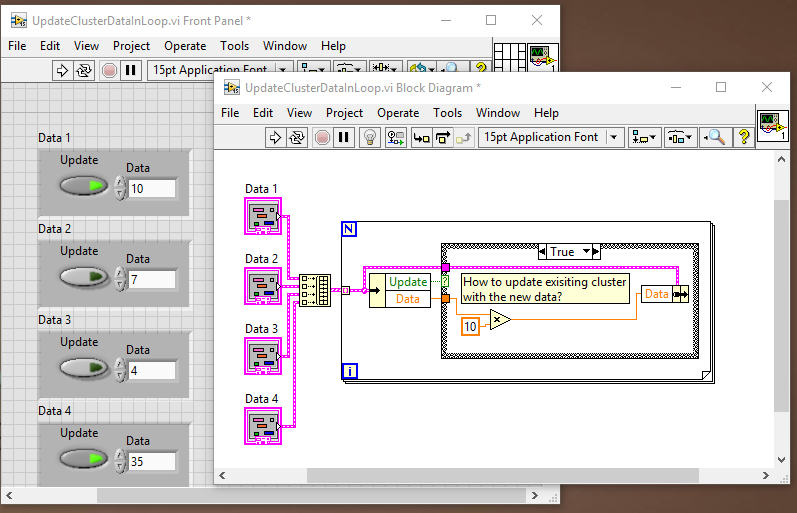This screenshot has width=797, height=513.
Task: Click Run Continuously in Block Diagram toolbar
Action: [x=297, y=137]
